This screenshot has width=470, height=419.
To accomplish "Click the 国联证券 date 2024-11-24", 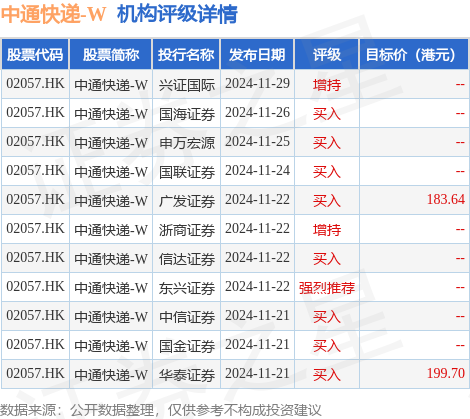I will (257, 171).
